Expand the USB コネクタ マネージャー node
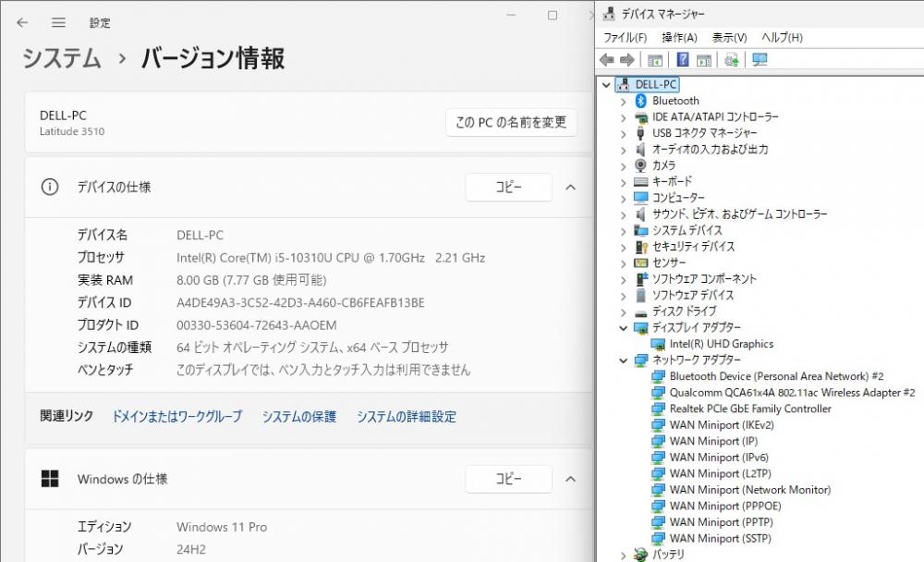 624,134
